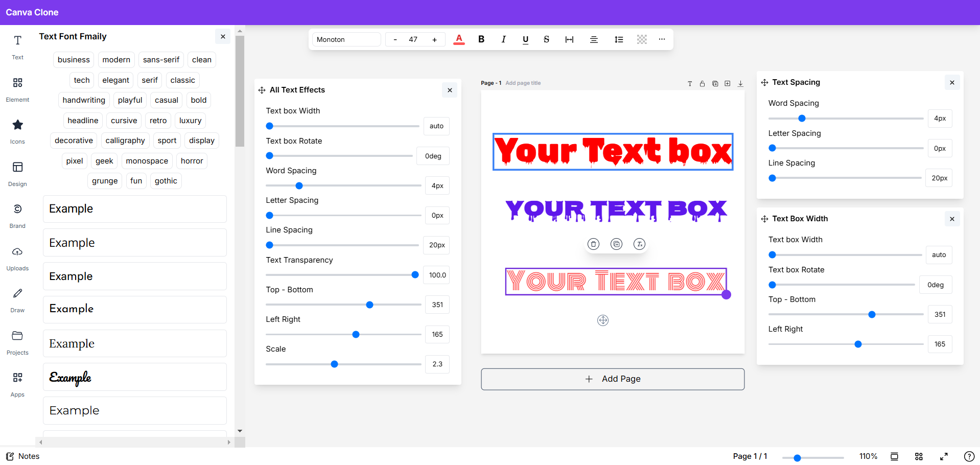
Task: Click the Scale slider in All Text Effects
Action: [x=334, y=364]
